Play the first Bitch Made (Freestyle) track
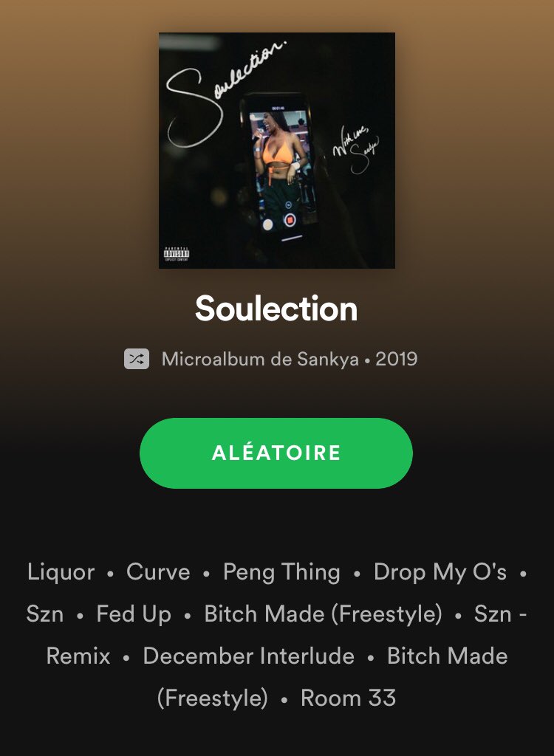 click(x=323, y=614)
